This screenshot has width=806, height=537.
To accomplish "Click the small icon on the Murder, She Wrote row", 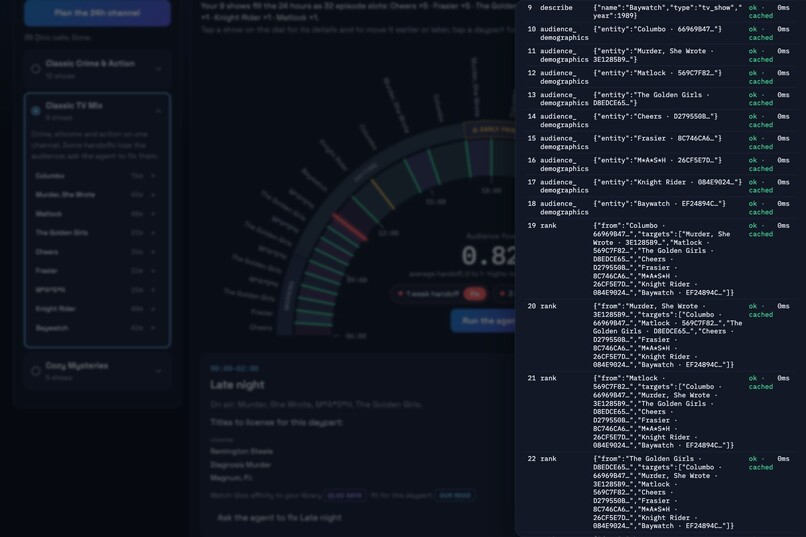I will 153,195.
